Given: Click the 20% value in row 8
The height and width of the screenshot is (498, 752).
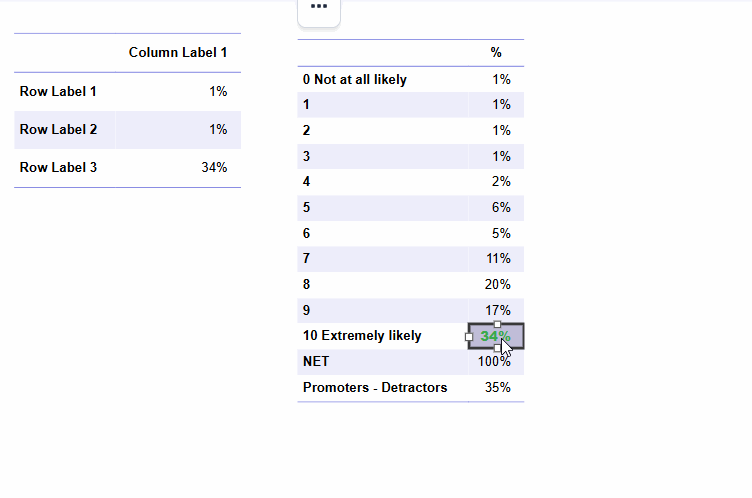Looking at the screenshot, I should coord(497,285).
